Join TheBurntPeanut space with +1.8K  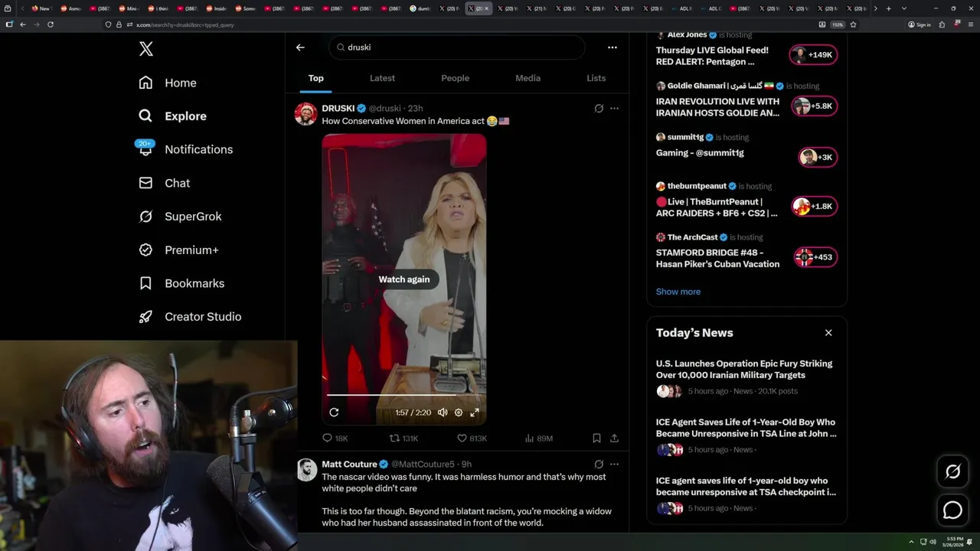[x=814, y=207]
